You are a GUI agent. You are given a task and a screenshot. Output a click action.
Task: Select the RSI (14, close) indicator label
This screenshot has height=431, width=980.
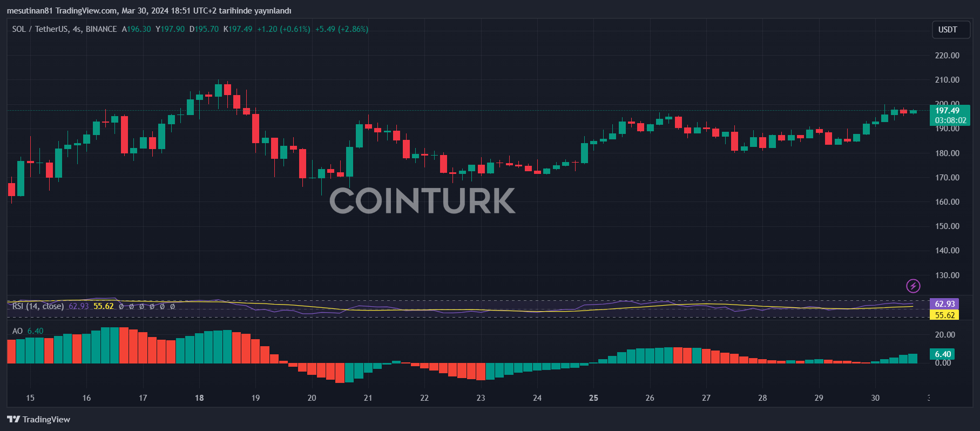tap(38, 306)
